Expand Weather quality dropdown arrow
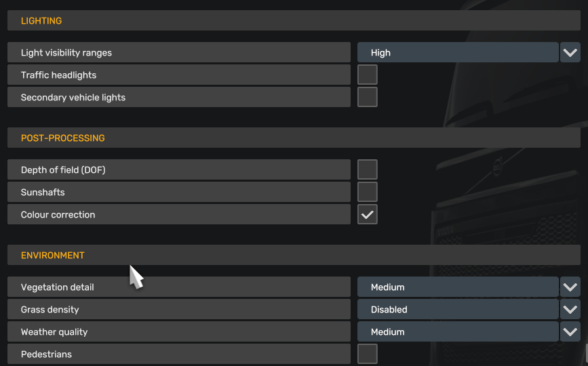 (570, 331)
